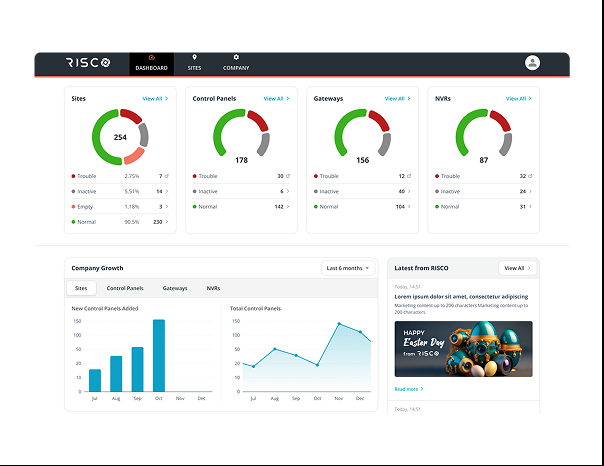Expand the Normal row in Control Panels card

pyautogui.click(x=289, y=207)
